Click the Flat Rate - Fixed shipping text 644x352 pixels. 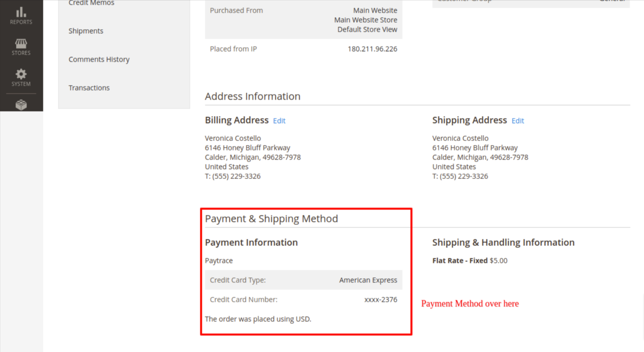pyautogui.click(x=460, y=261)
